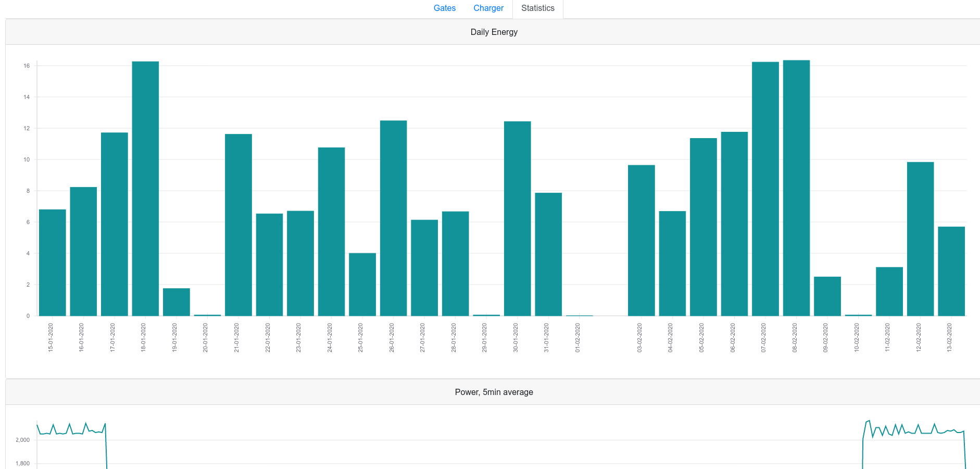Viewport: 980px width, 469px height.
Task: Pick the 26-01-2020 bar
Action: point(394,218)
